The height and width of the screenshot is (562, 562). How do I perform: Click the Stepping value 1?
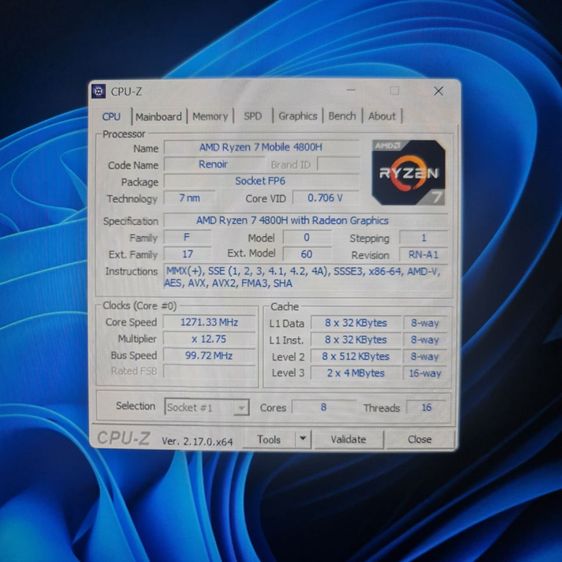tap(424, 238)
